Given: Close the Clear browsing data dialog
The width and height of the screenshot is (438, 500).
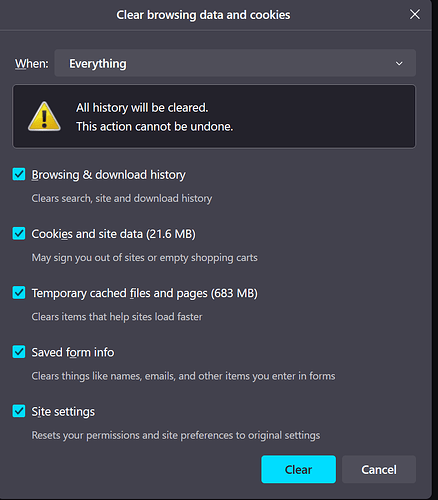Looking at the screenshot, I should point(415,14).
